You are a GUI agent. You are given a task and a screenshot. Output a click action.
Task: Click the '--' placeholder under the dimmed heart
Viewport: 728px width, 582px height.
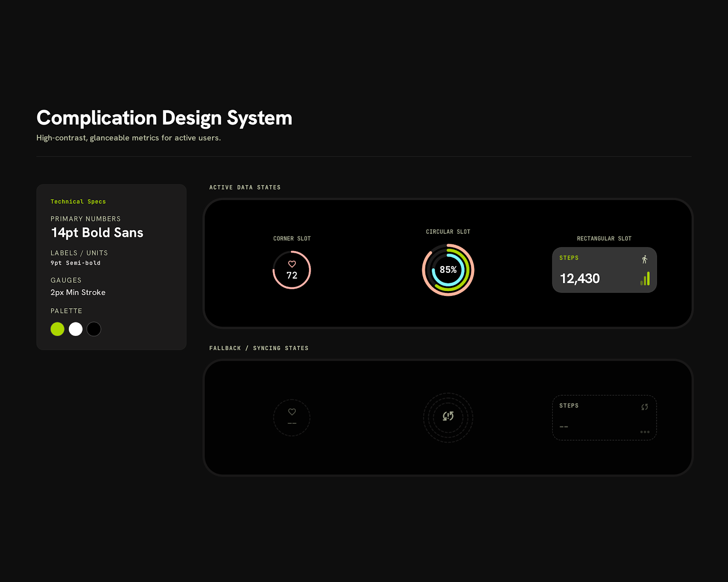click(292, 423)
